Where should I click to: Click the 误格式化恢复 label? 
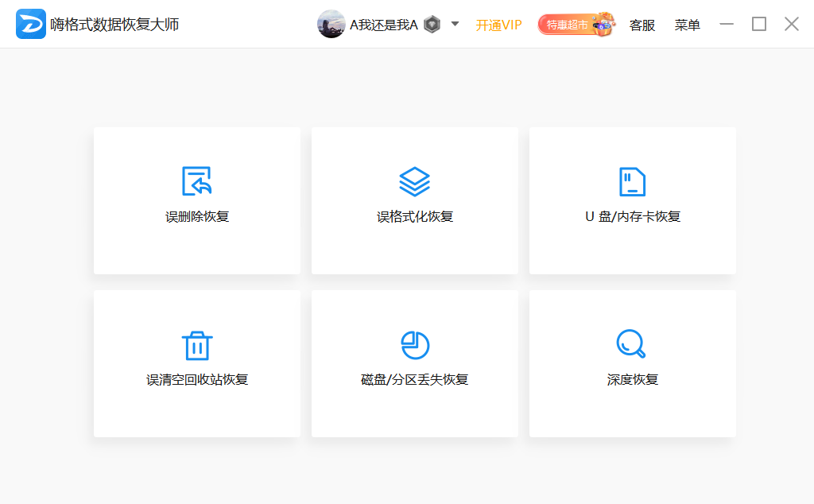click(415, 216)
